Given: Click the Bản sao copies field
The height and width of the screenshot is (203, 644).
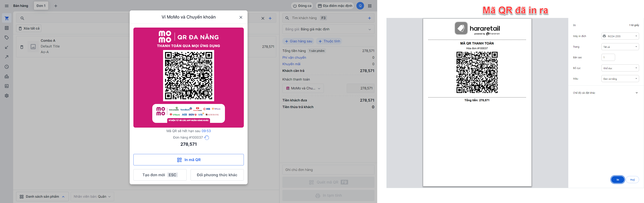Looking at the screenshot, I should [x=608, y=57].
